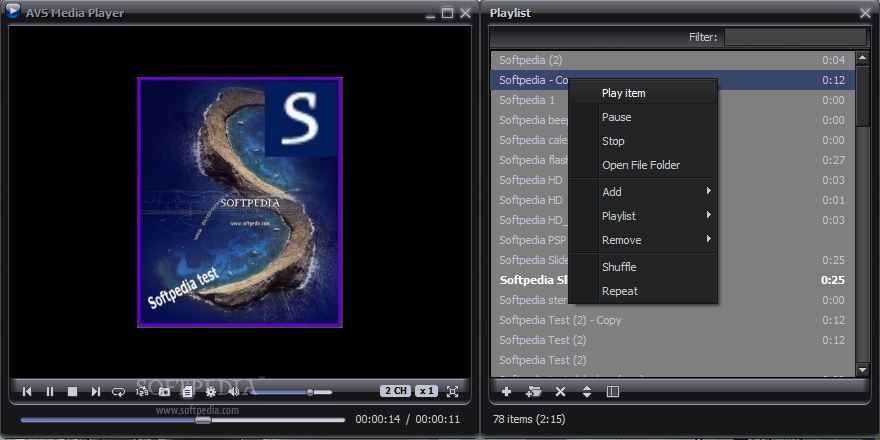Mute audio using the speaker icon
The image size is (880, 440).
point(234,392)
